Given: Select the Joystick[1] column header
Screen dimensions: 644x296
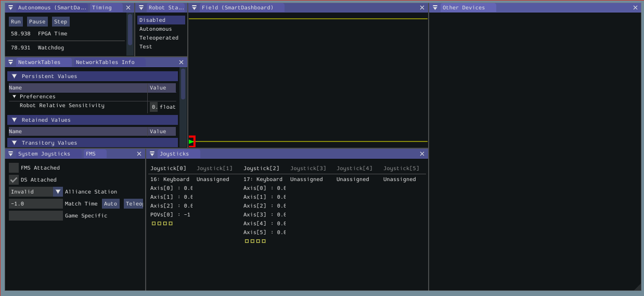Looking at the screenshot, I should (214, 169).
